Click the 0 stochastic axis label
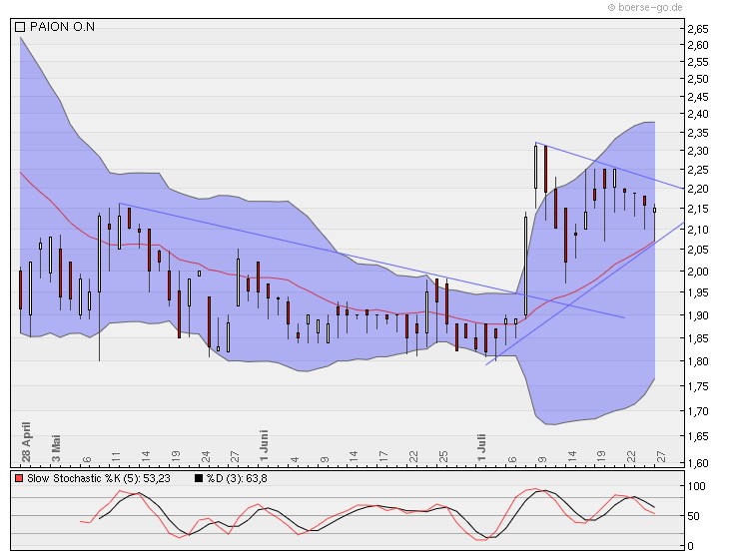729x560 pixels. pos(690,546)
